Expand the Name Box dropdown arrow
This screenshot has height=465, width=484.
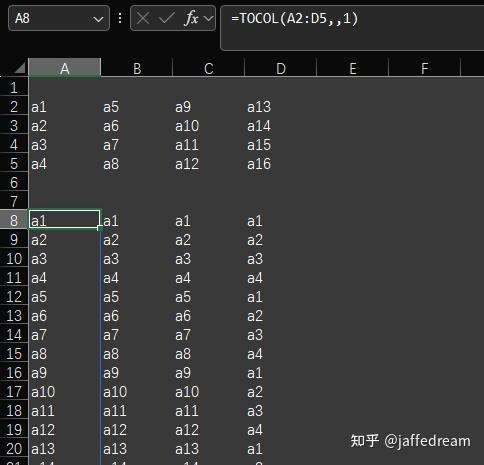[98, 19]
